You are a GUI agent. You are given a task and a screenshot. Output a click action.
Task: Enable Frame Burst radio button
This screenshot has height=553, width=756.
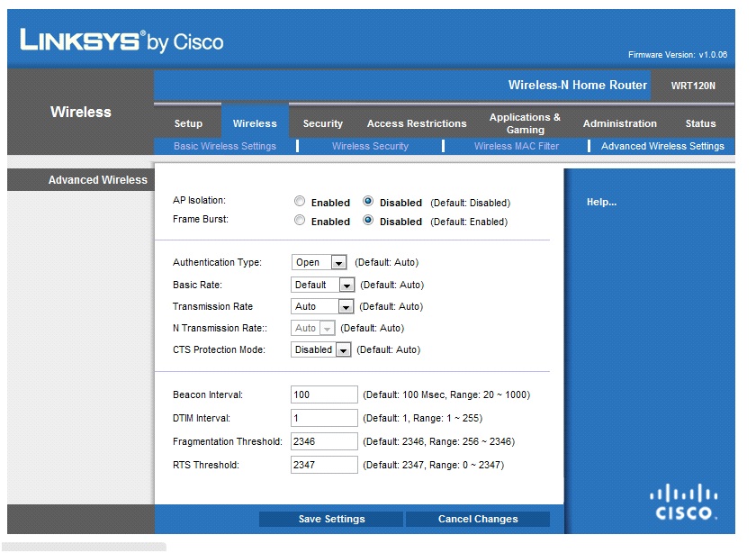300,221
